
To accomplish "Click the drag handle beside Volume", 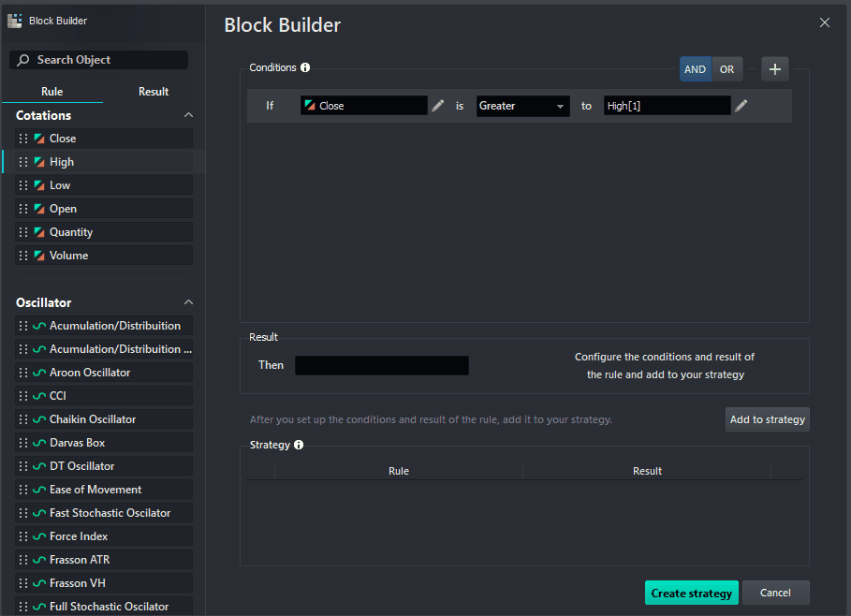I will pyautogui.click(x=23, y=255).
